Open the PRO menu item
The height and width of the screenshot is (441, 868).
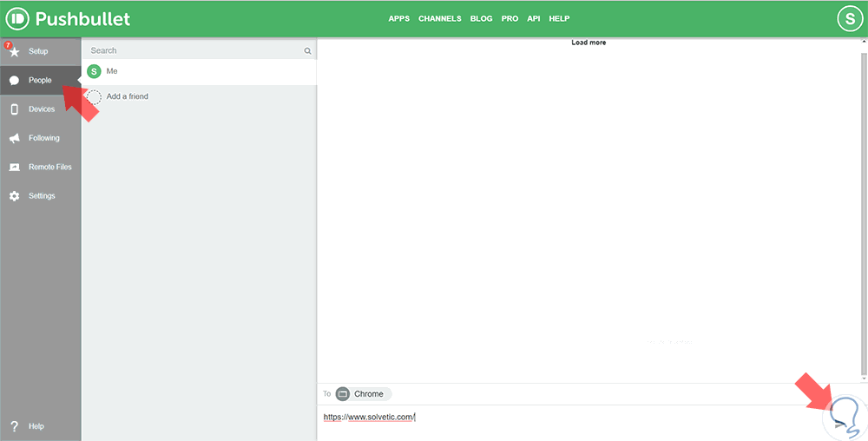coord(510,19)
